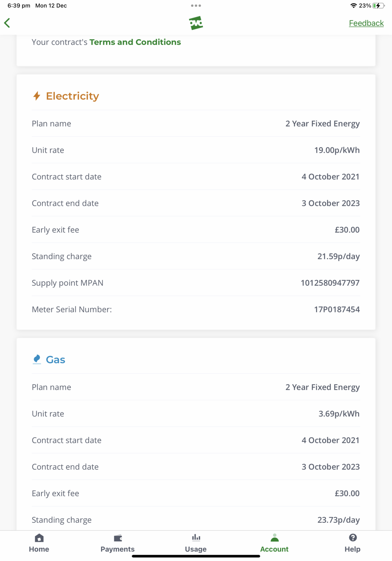The width and height of the screenshot is (392, 561).
Task: Tap the Gas flame icon
Action: (x=37, y=359)
